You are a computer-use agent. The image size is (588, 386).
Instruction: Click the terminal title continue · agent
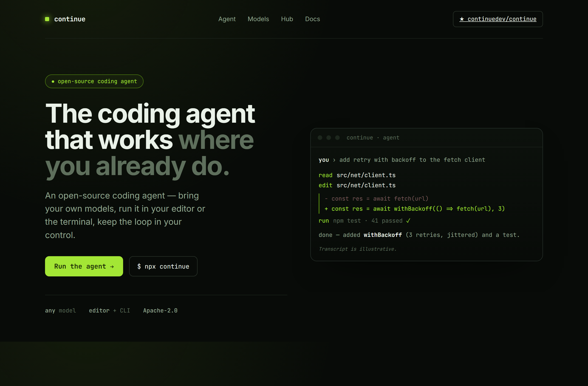pyautogui.click(x=373, y=138)
